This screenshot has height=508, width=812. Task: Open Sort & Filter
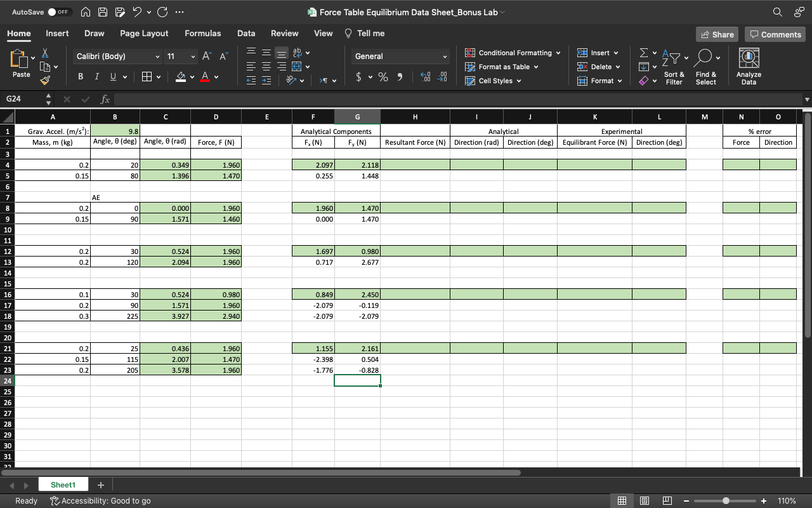point(674,65)
